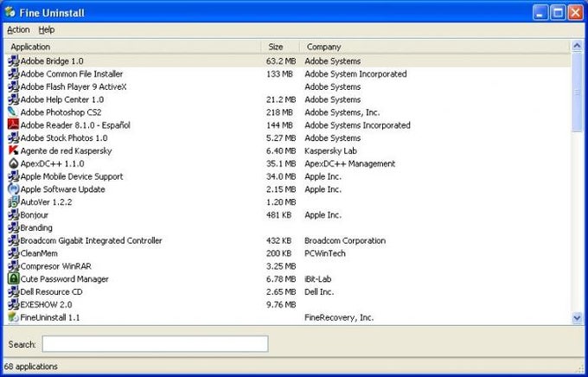Click the Fine Uninstall title bar icon
Image resolution: width=588 pixels, height=377 pixels.
click(10, 12)
